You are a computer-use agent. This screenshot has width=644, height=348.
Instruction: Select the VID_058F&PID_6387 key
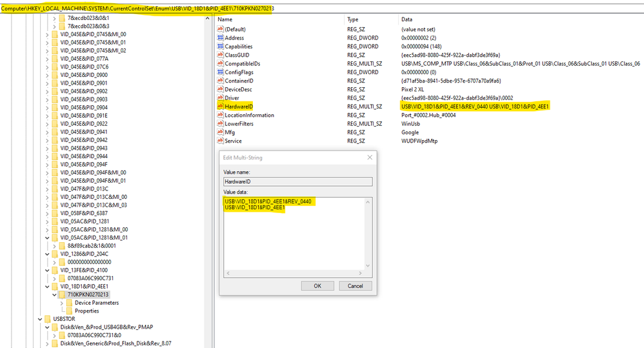click(84, 213)
